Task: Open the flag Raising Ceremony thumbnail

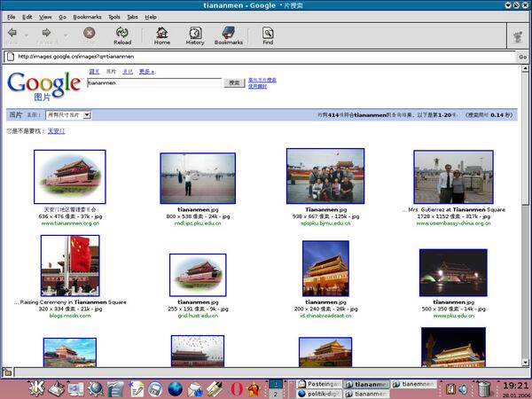Action: pyautogui.click(x=70, y=266)
